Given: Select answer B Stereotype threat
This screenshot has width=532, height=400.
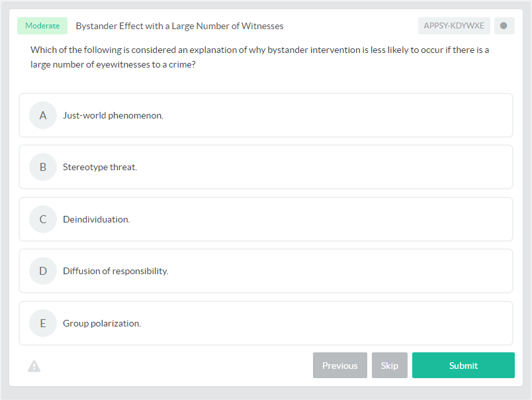Looking at the screenshot, I should pyautogui.click(x=265, y=167).
